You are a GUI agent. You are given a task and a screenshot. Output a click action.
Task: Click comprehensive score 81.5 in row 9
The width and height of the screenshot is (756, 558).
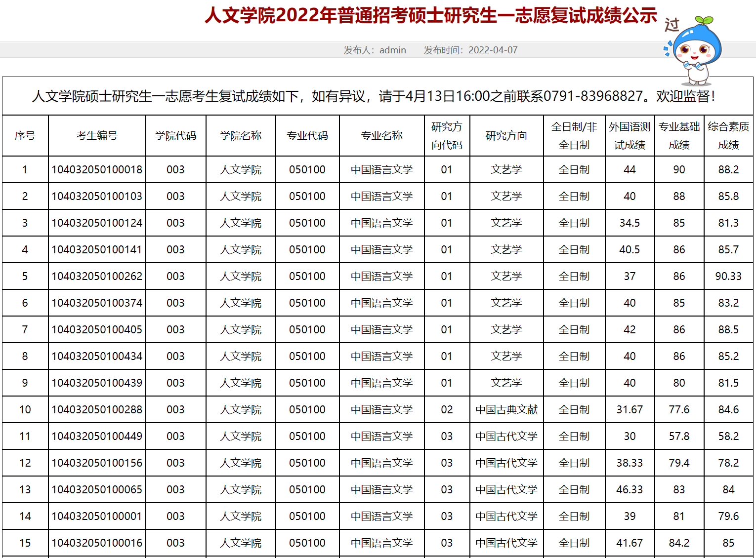(729, 383)
